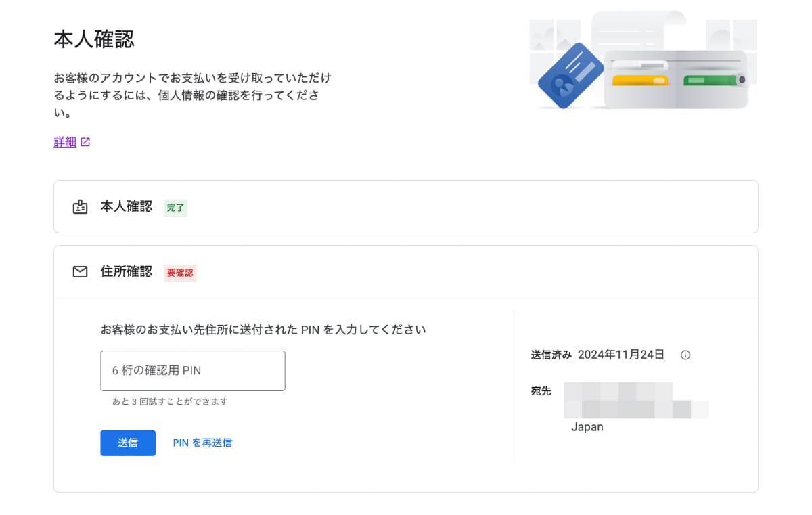The width and height of the screenshot is (812, 515).
Task: Click the info icon next to the sent date
Action: 685,355
